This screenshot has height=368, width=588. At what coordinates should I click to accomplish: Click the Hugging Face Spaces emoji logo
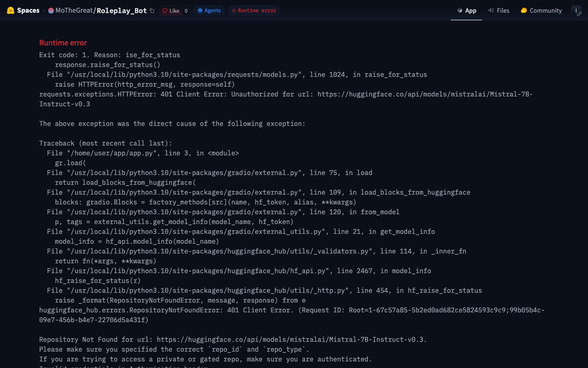[x=11, y=11]
